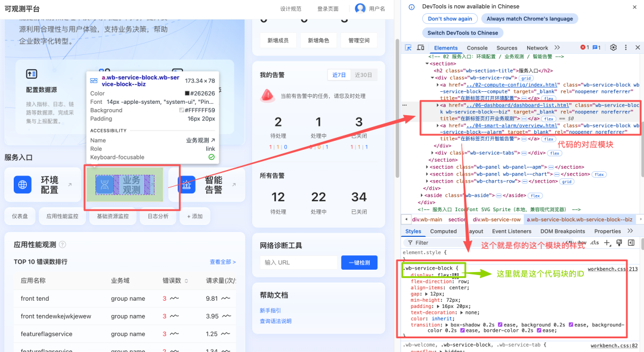Toggle .cls class editor

coord(595,243)
